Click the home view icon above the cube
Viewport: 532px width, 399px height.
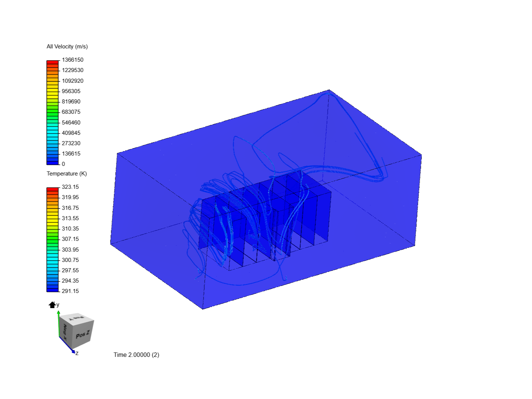[52, 305]
